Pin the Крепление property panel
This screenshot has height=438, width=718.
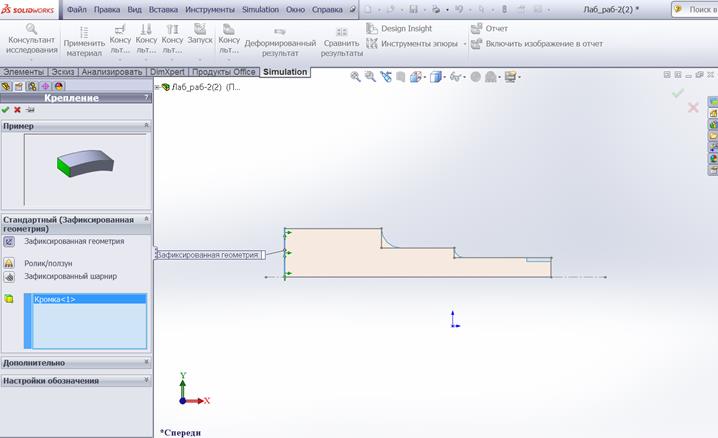29,110
